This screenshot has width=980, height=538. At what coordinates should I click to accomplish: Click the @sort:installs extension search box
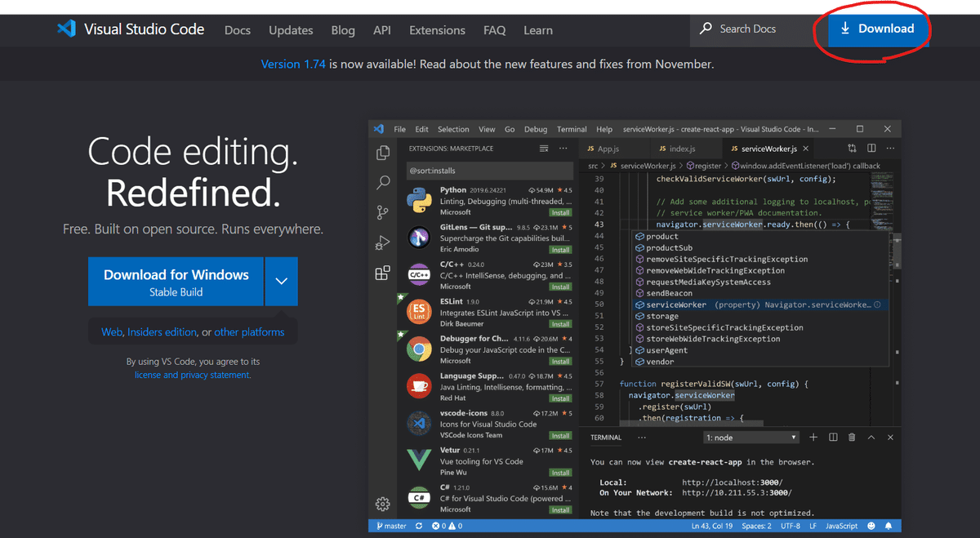[490, 171]
